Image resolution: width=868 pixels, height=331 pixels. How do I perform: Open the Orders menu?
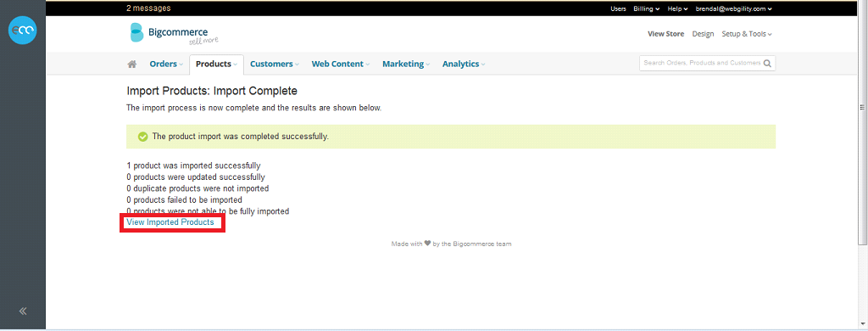click(x=166, y=64)
